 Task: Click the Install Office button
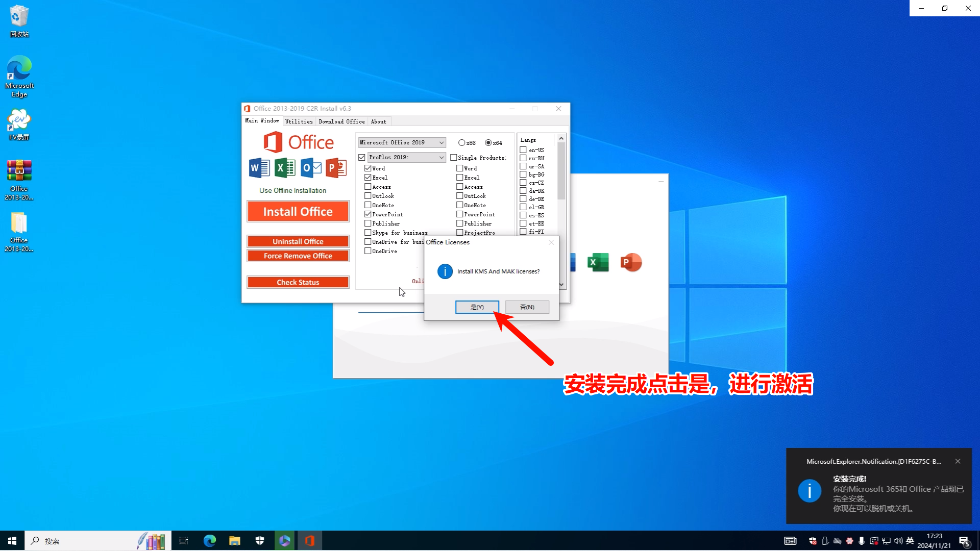298,211
